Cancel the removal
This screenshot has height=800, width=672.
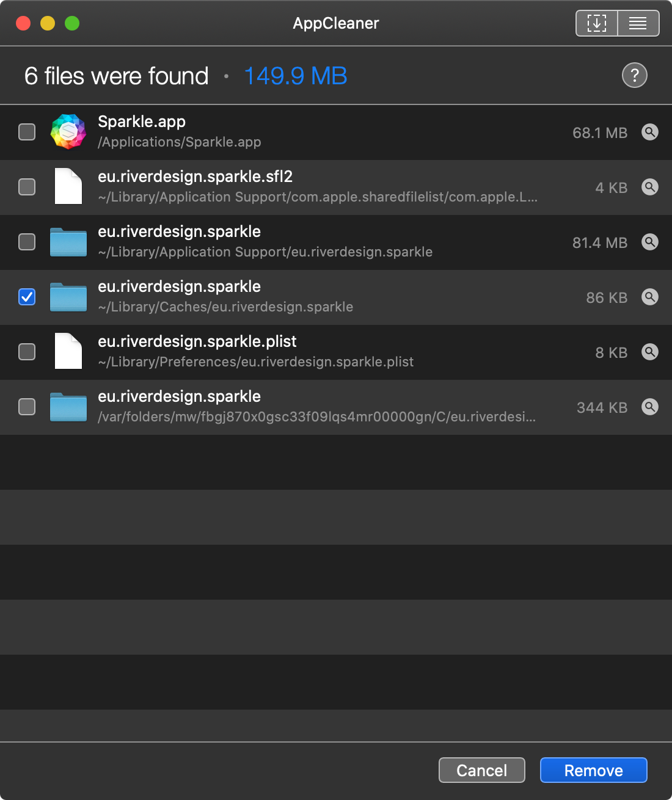pyautogui.click(x=482, y=770)
